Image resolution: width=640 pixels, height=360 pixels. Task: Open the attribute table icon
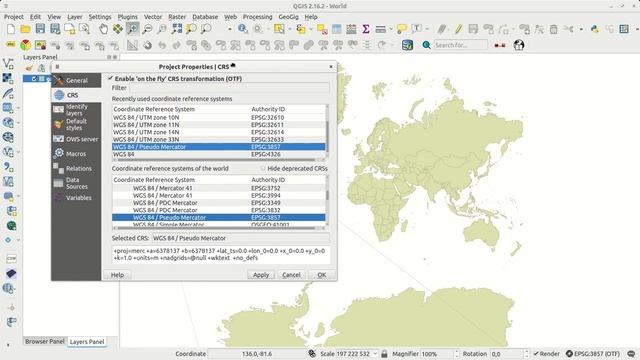click(x=337, y=29)
